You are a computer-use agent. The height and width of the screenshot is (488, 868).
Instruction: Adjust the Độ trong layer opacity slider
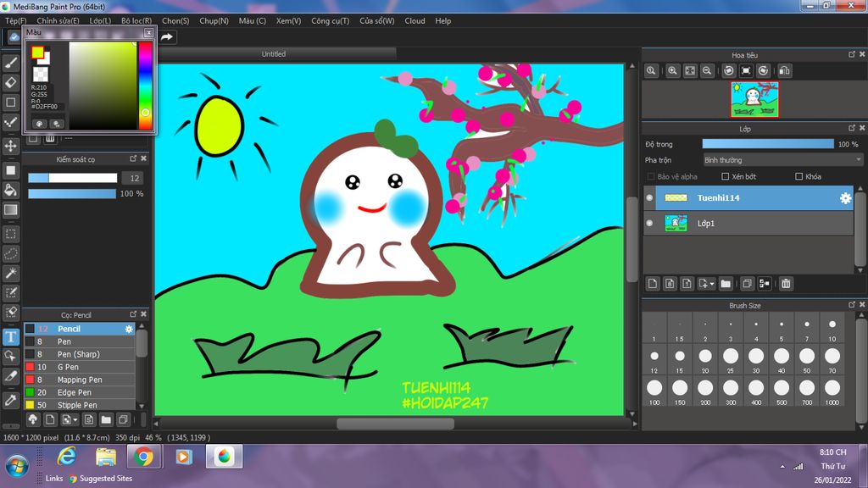pos(768,144)
